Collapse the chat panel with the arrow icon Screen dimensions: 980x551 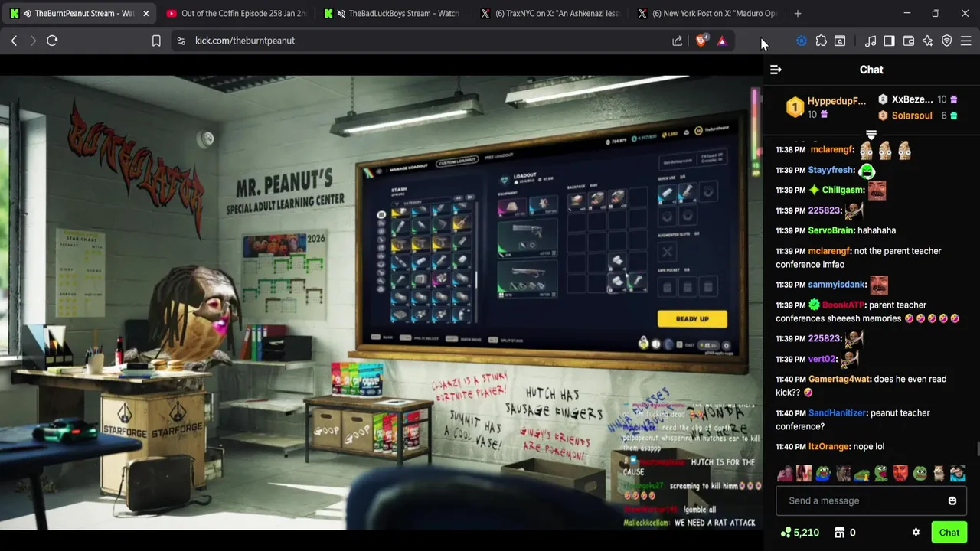pyautogui.click(x=776, y=70)
